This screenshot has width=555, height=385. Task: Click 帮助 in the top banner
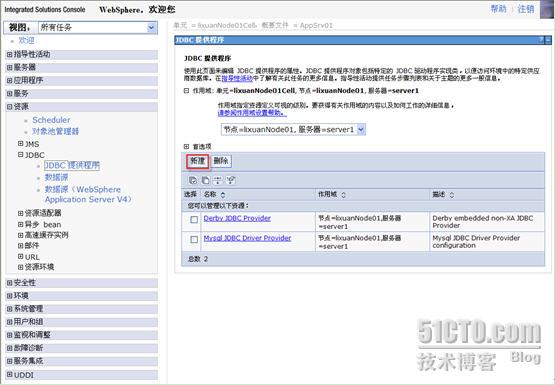pos(498,9)
